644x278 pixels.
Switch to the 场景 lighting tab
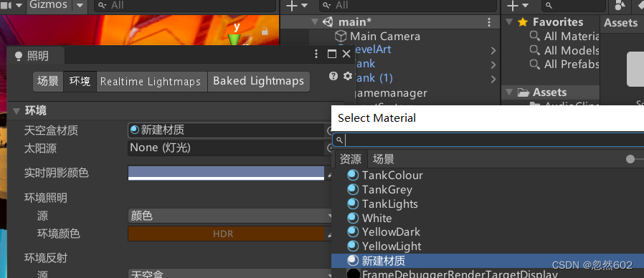pos(48,81)
